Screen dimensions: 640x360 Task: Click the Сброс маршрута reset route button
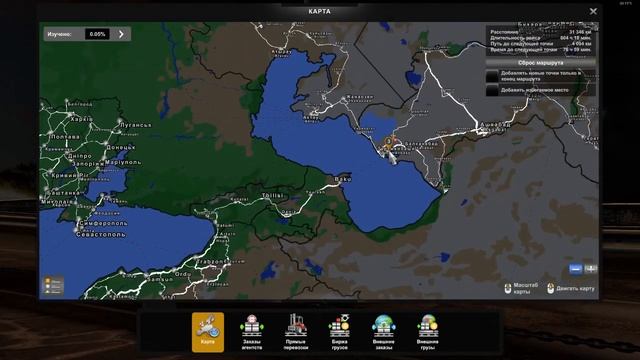(x=540, y=63)
